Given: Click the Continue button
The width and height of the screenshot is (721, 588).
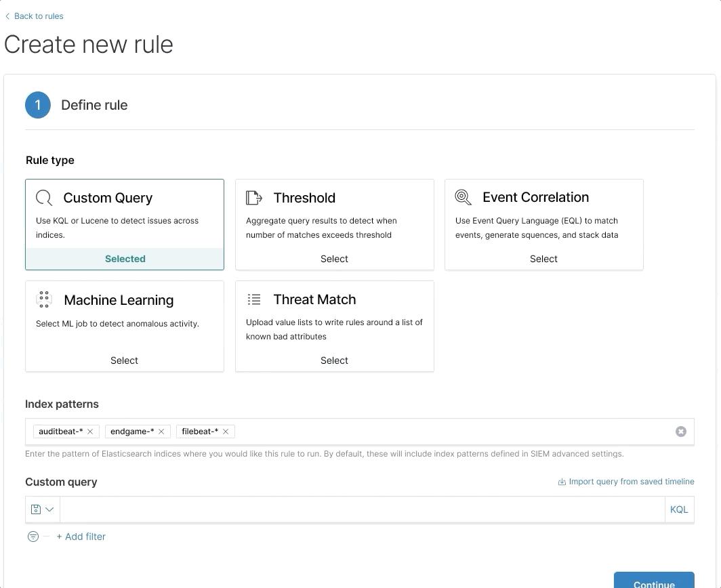Looking at the screenshot, I should click(x=653, y=583).
